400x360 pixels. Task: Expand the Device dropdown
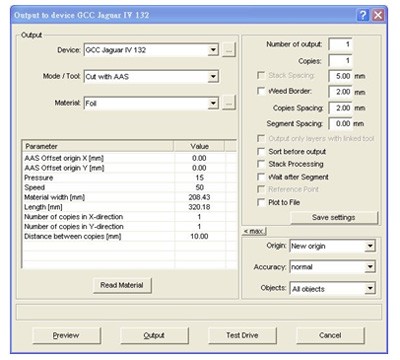(x=213, y=50)
